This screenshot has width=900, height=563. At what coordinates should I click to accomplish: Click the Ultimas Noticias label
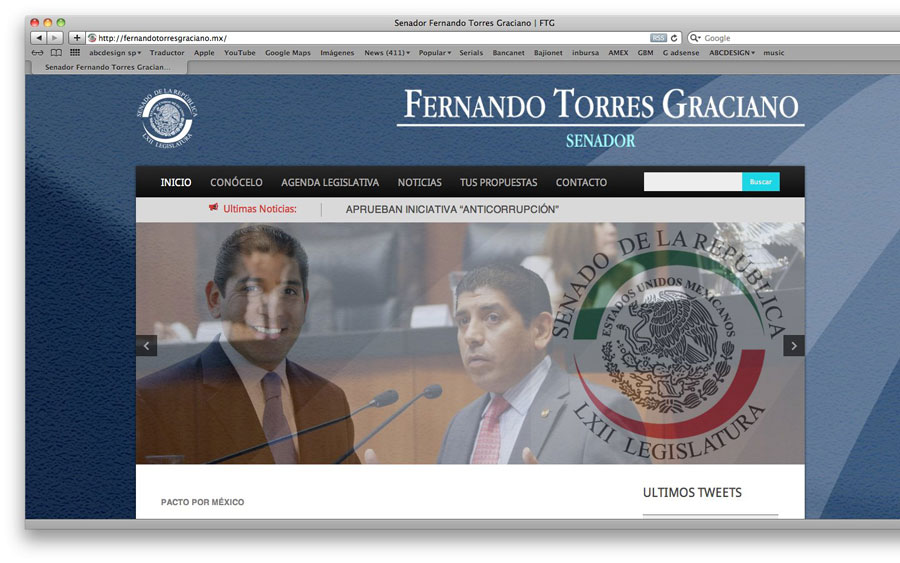point(259,209)
